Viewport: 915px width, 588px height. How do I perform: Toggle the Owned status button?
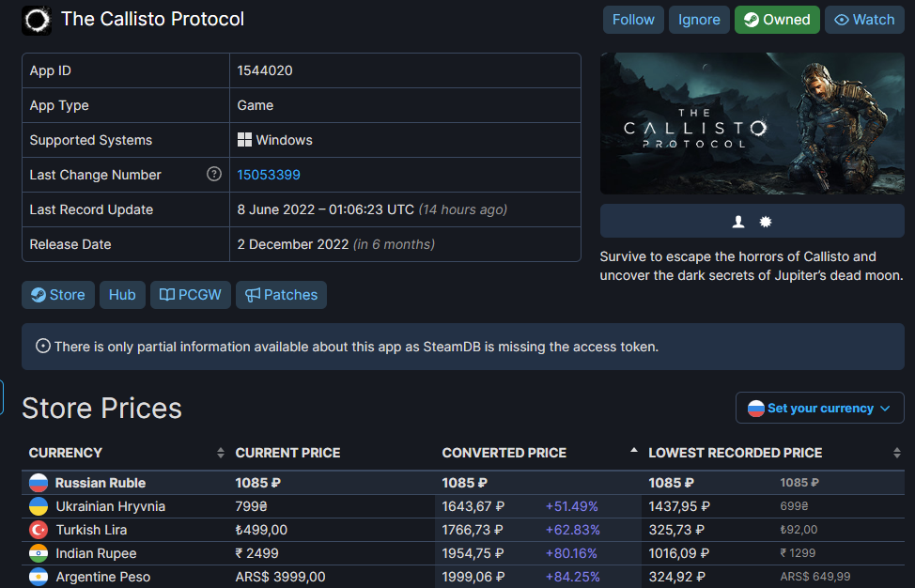click(x=777, y=20)
